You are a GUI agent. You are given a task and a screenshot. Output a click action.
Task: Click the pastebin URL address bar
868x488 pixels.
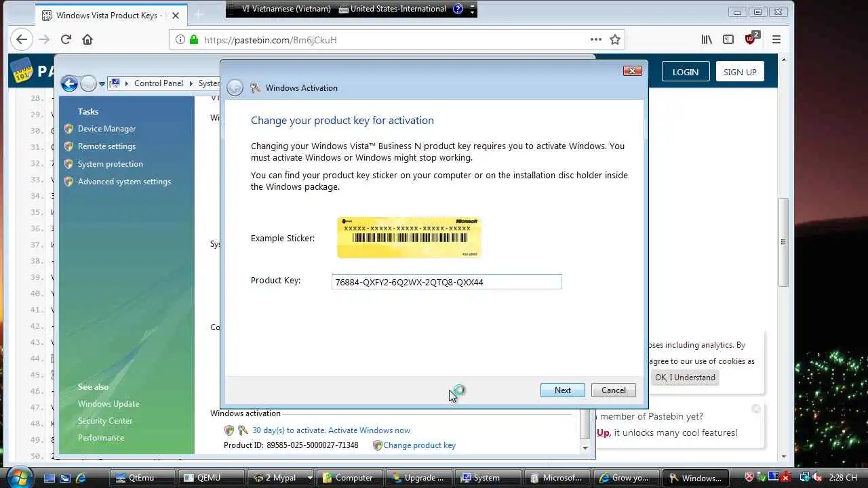click(397, 39)
